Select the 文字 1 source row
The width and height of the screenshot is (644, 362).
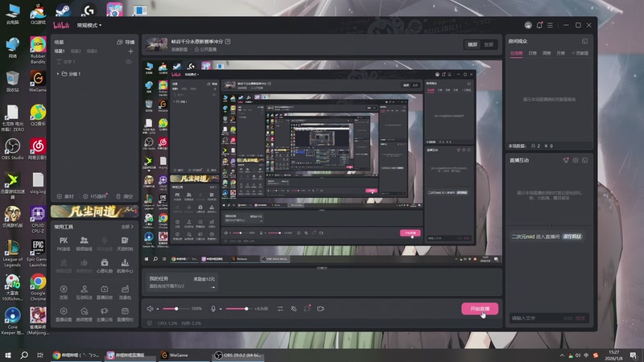[x=94, y=62]
